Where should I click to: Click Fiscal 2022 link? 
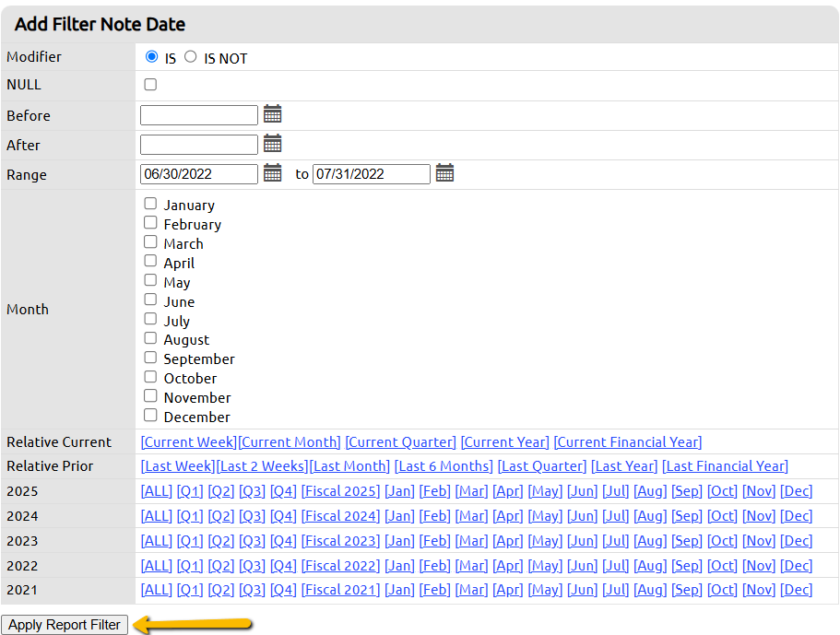point(341,566)
